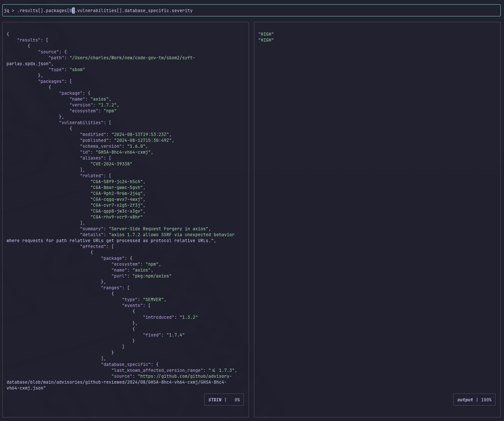Click the second "HIGH" output line
This screenshot has width=504, height=421.
(x=266, y=40)
